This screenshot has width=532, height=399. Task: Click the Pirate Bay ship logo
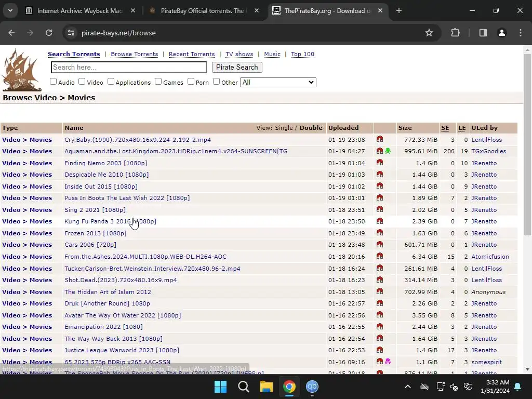coord(22,70)
